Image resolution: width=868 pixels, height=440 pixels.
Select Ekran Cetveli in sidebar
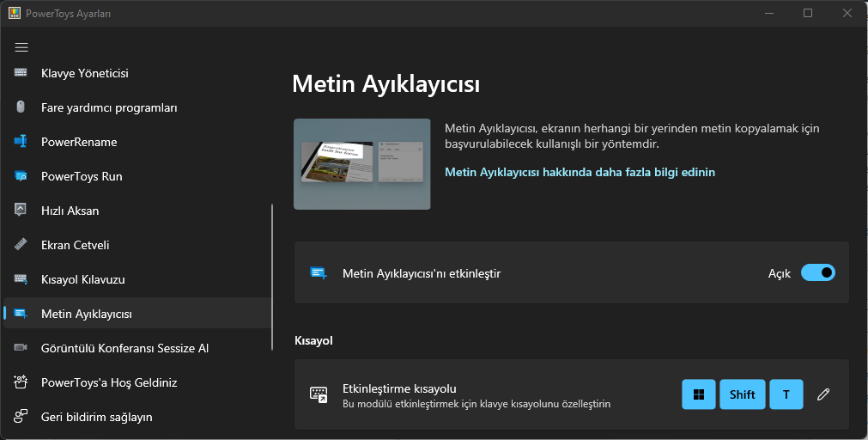[137, 245]
